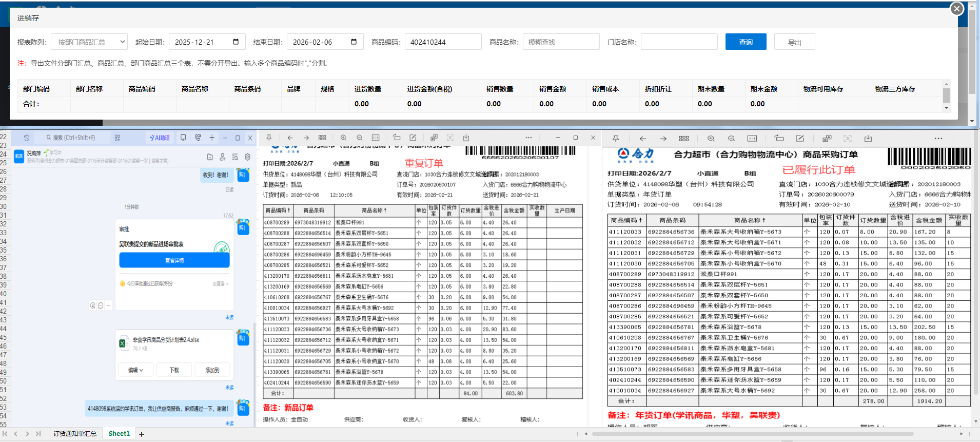The image size is (980, 442).
Task: Click the blue 查询 query button
Action: 746,42
